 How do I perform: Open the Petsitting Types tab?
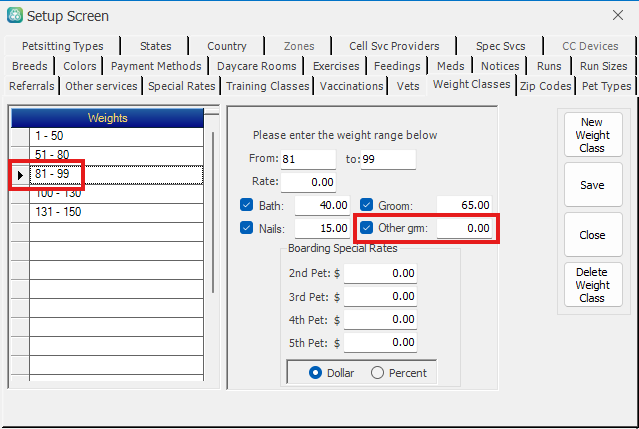63,46
